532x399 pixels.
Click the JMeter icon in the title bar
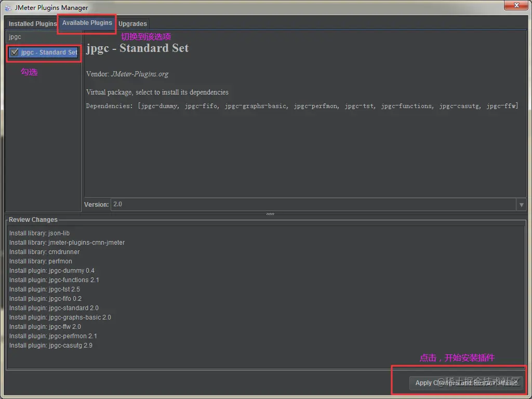click(x=8, y=7)
